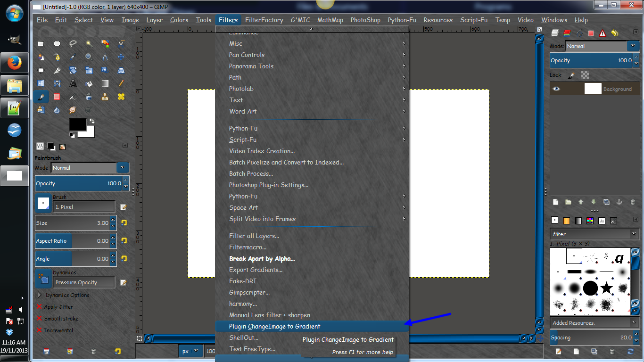Viewport: 644px width, 362px height.
Task: Anchor the floating layer
Action: click(619, 202)
